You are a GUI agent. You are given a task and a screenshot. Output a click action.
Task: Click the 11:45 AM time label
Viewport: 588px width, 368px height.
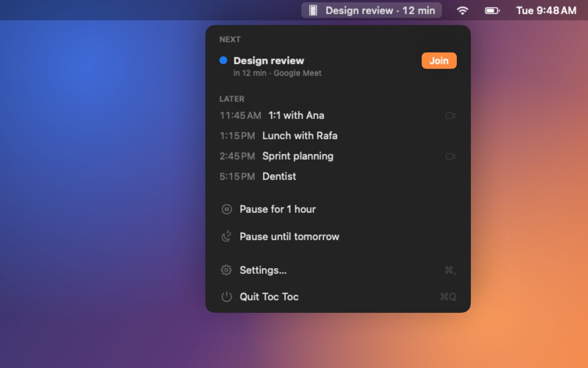click(240, 116)
